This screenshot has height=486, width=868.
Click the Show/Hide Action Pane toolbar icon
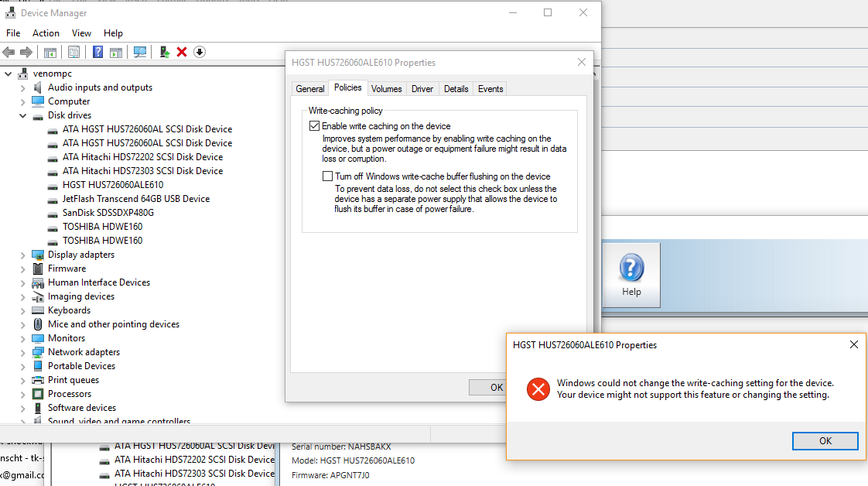(116, 52)
